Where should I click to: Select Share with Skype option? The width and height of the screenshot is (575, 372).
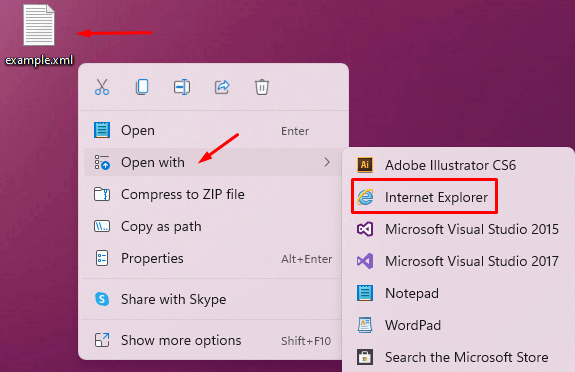click(x=213, y=299)
